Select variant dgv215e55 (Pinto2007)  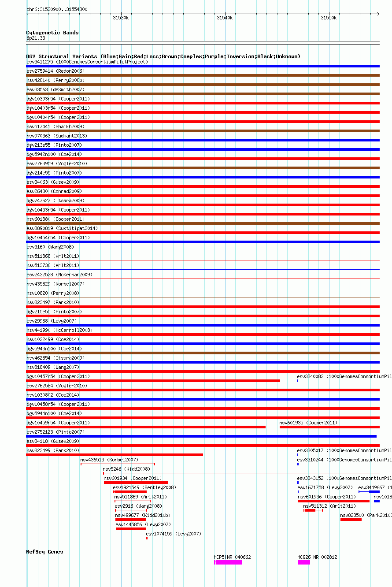tap(54, 312)
